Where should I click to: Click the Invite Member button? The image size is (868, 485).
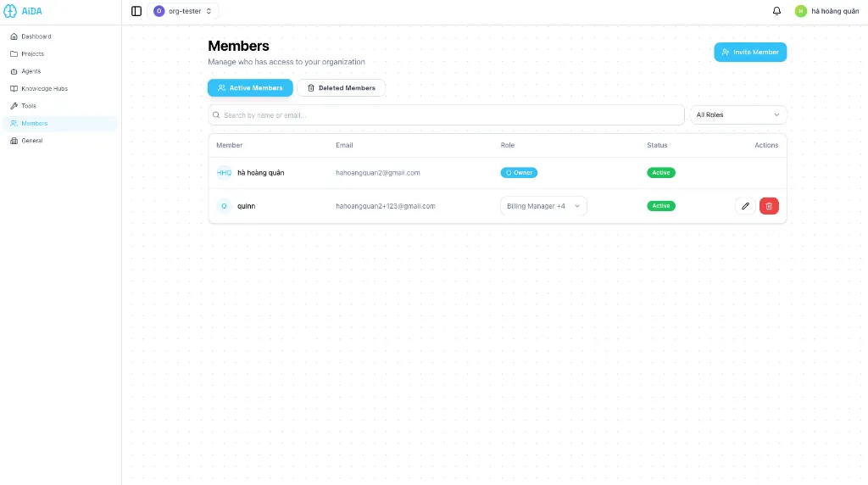(x=750, y=52)
